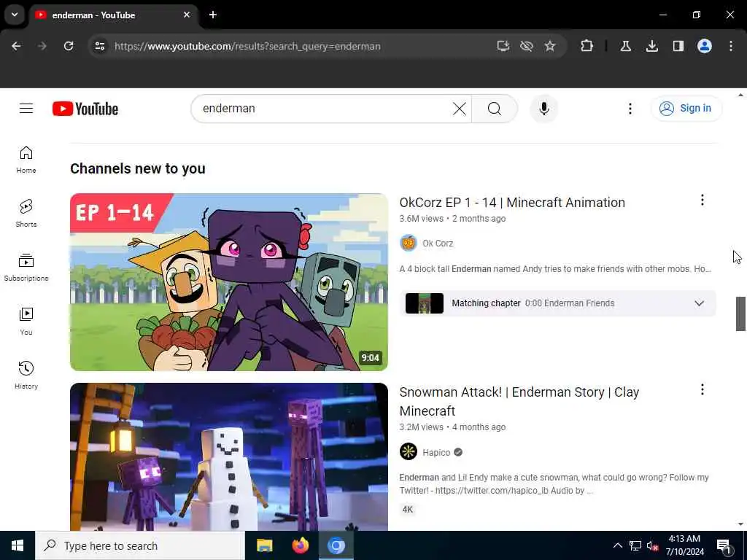Image resolution: width=747 pixels, height=560 pixels.
Task: Toggle the browser side panel icon
Action: (678, 46)
